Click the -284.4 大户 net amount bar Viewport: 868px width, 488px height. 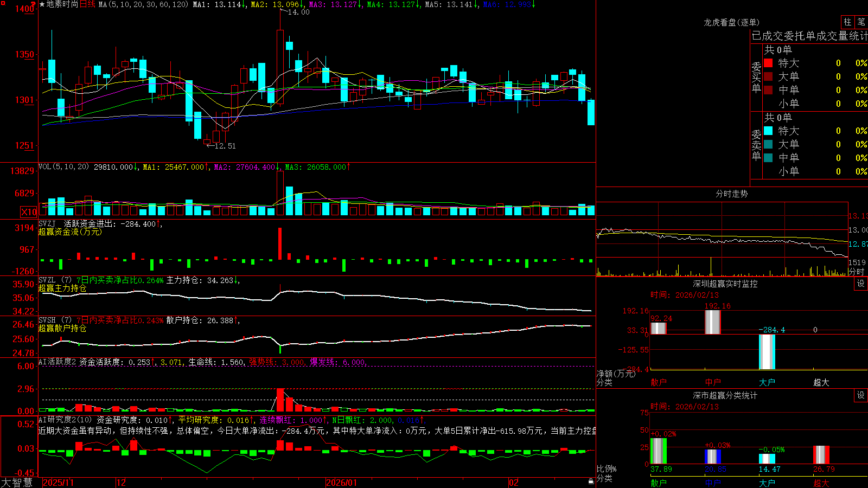pos(767,352)
